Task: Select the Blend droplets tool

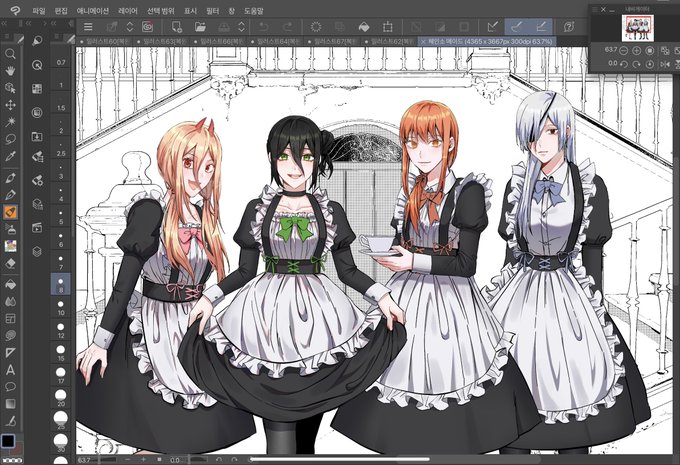Action: [10, 301]
